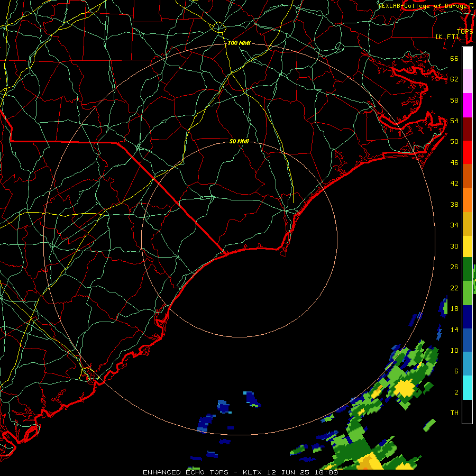The height and width of the screenshot is (476, 476).
Task: Click the 46 scale value label
Action: [454, 163]
